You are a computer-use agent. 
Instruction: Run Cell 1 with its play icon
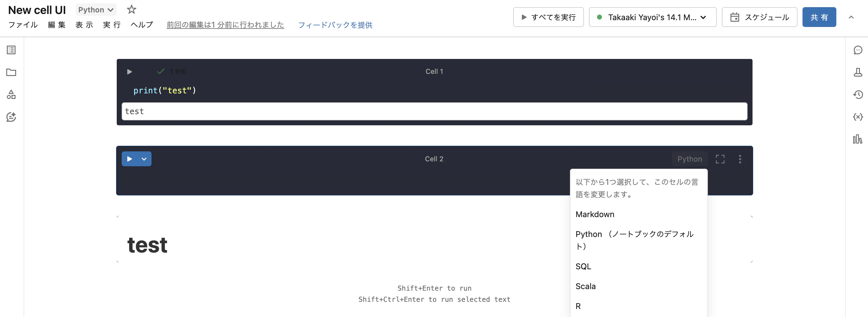pos(129,71)
